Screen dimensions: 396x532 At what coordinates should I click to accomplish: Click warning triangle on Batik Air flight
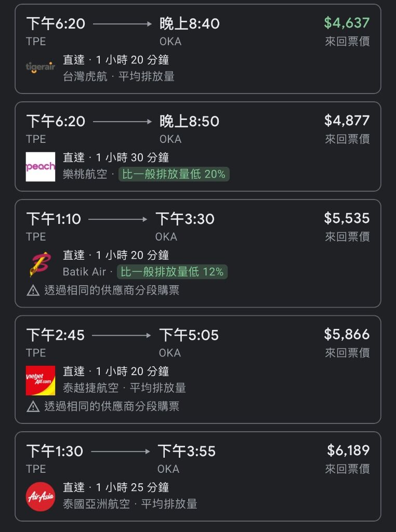point(33,290)
